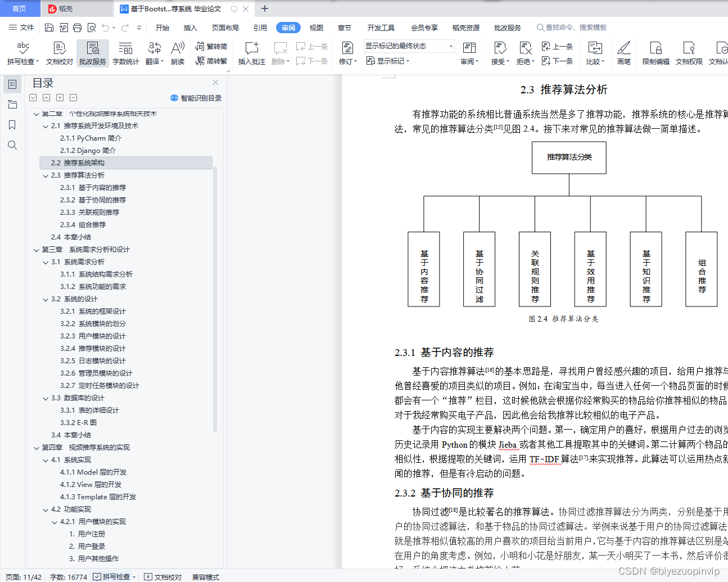Switch to the 引用 ribbon tab
This screenshot has width=728, height=582.
click(260, 28)
